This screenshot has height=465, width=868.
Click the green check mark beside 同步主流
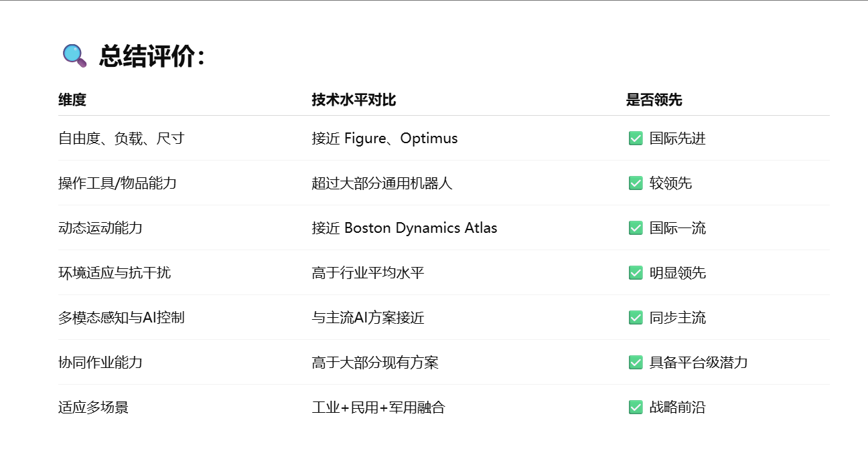point(636,318)
